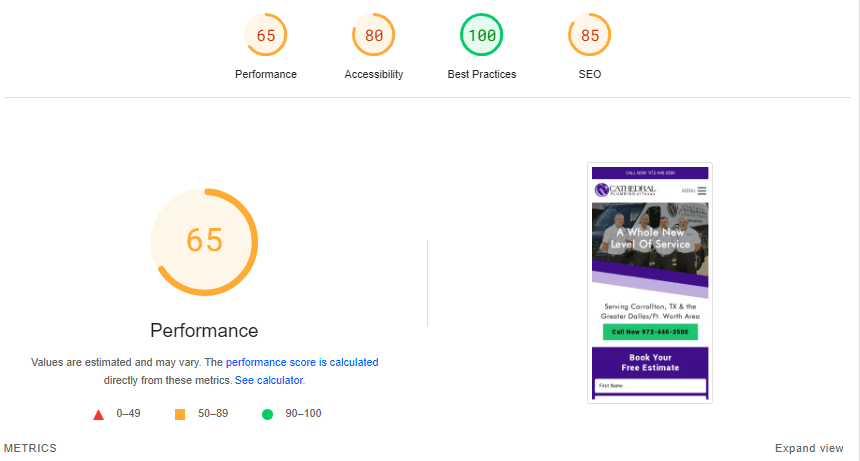The image size is (860, 461).
Task: Click the '0–49' legend range text
Action: [128, 413]
